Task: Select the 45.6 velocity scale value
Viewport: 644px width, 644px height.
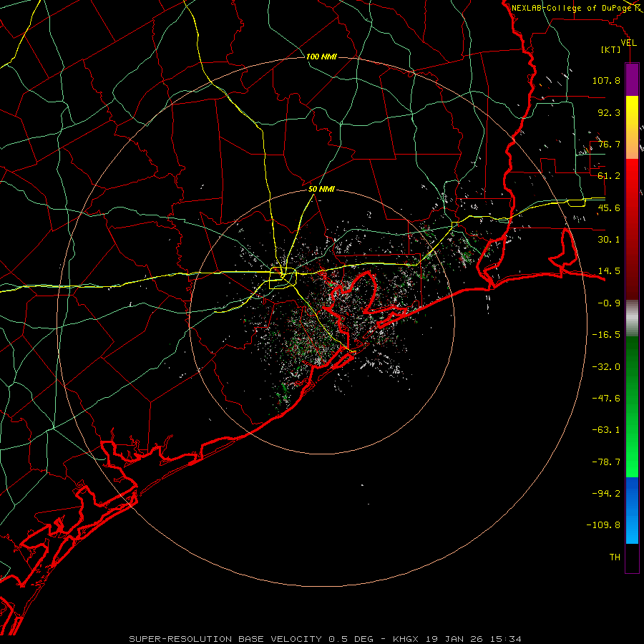Action: click(x=609, y=208)
